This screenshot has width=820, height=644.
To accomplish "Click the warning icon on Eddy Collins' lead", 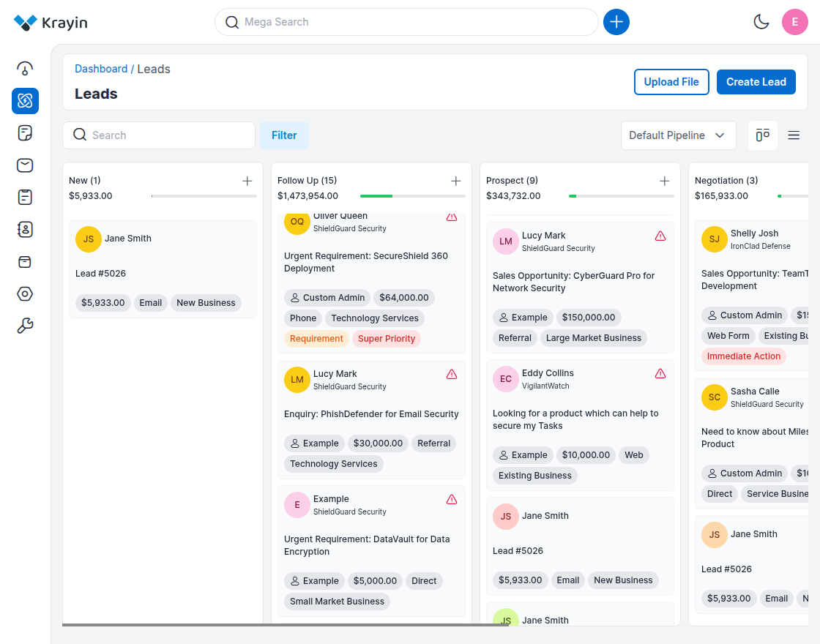I will point(660,373).
